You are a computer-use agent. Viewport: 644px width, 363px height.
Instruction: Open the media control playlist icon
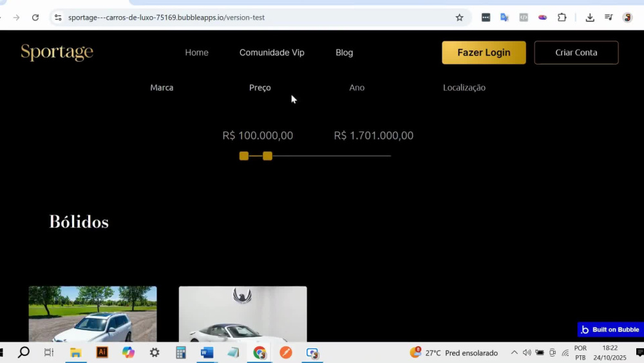pyautogui.click(x=609, y=17)
